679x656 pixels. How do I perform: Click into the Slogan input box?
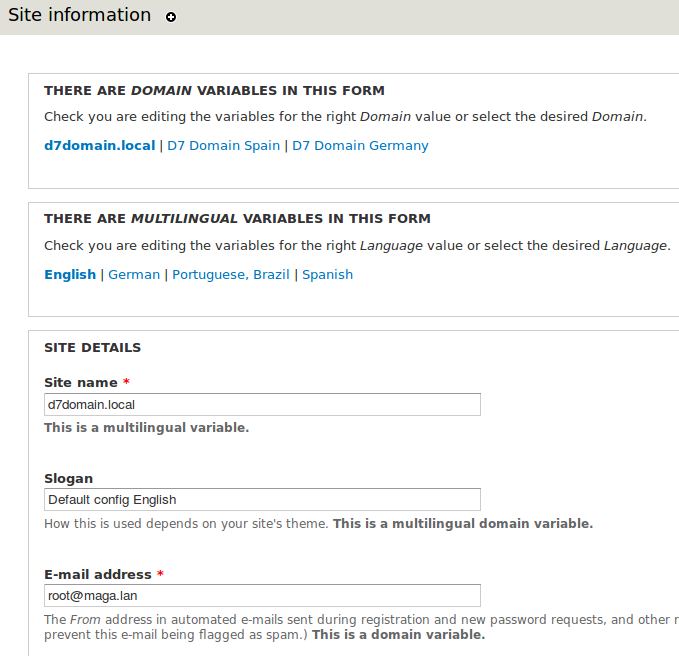tap(262, 499)
